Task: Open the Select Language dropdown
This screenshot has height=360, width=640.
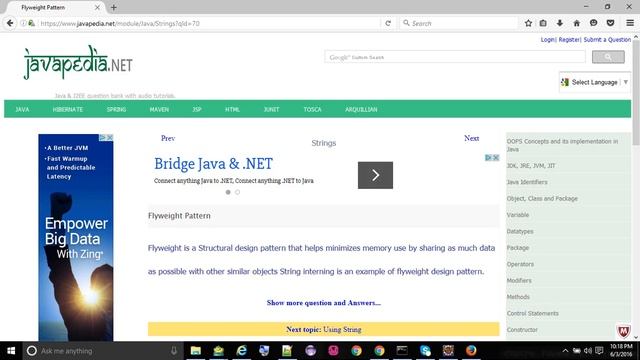Action: (x=595, y=82)
